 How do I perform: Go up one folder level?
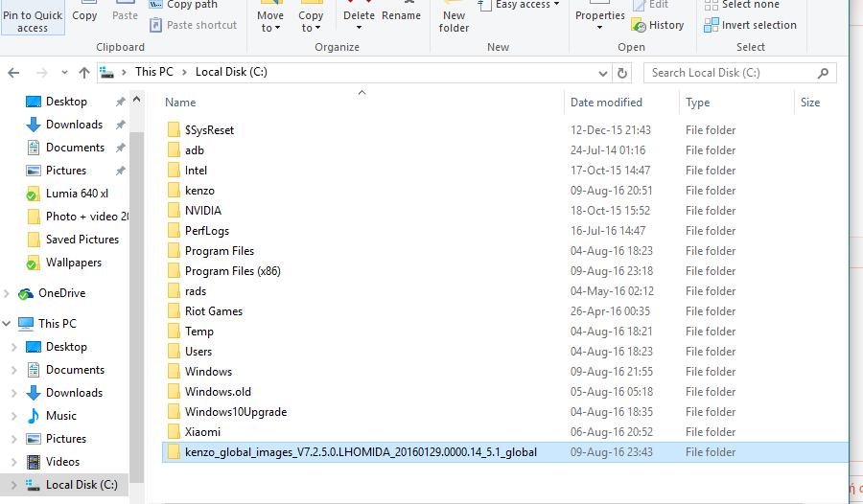point(84,73)
